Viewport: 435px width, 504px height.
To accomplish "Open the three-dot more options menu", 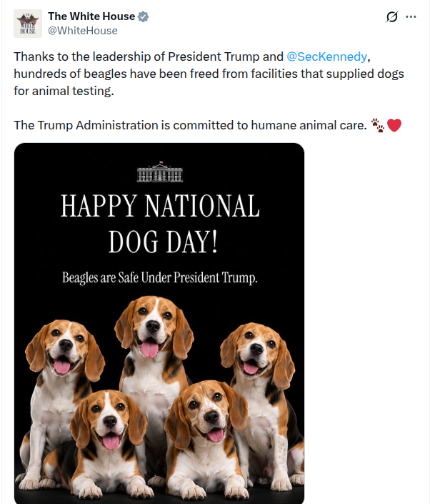I will (x=411, y=16).
